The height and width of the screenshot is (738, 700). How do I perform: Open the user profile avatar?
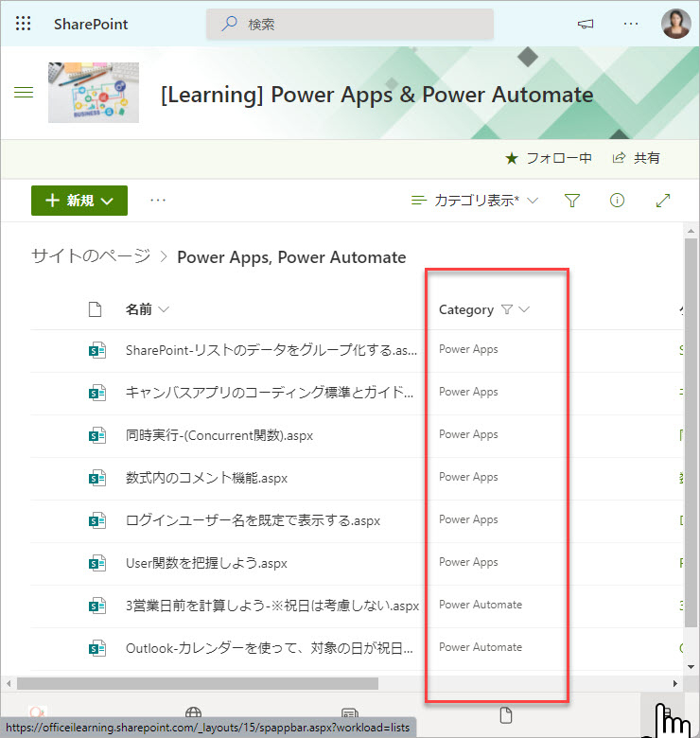[676, 24]
